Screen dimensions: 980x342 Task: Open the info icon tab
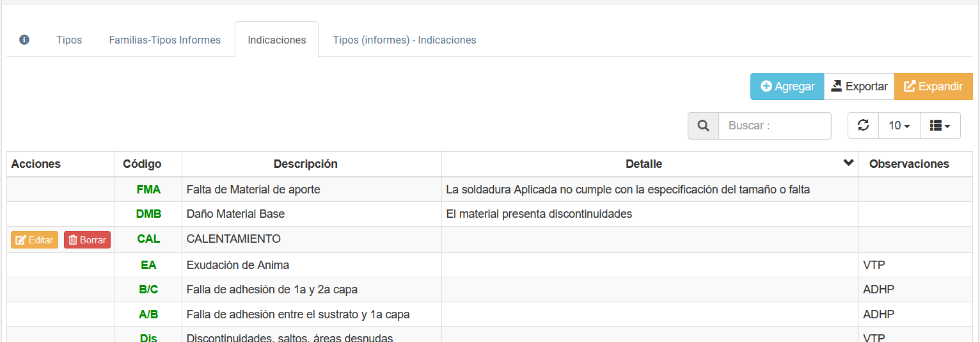24,40
